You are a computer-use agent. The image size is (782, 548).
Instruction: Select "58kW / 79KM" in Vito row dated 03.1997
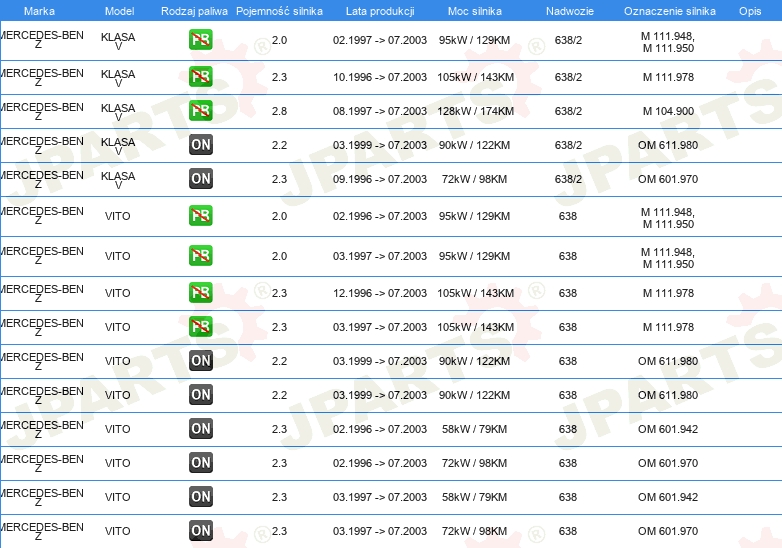click(474, 497)
